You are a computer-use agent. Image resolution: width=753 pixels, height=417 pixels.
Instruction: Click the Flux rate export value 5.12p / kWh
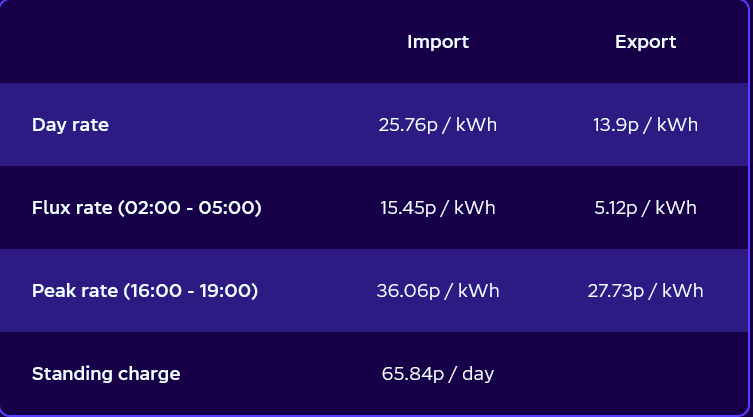(645, 208)
